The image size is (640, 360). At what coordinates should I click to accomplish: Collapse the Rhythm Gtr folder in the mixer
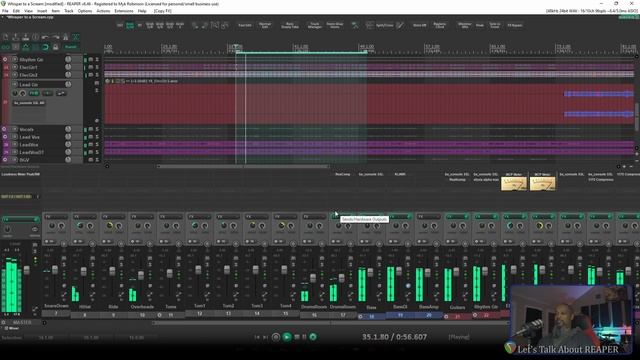click(475, 315)
